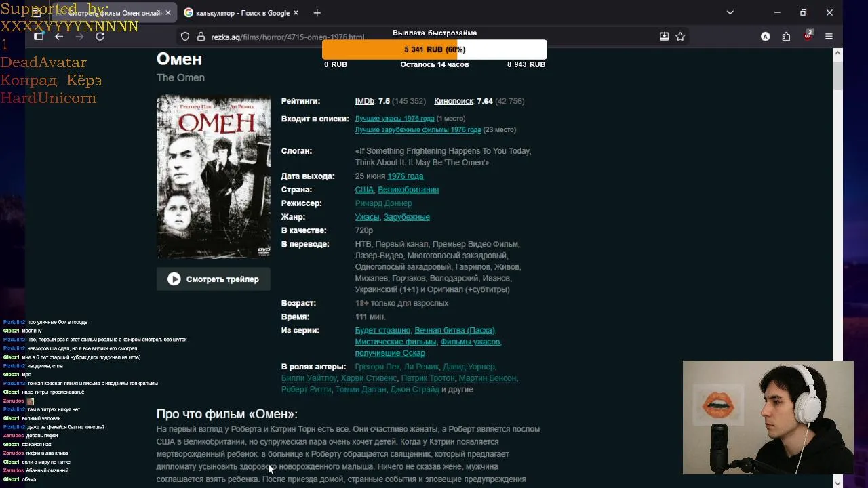Click the shield tracking protection icon
This screenshot has width=868, height=488.
point(185,37)
